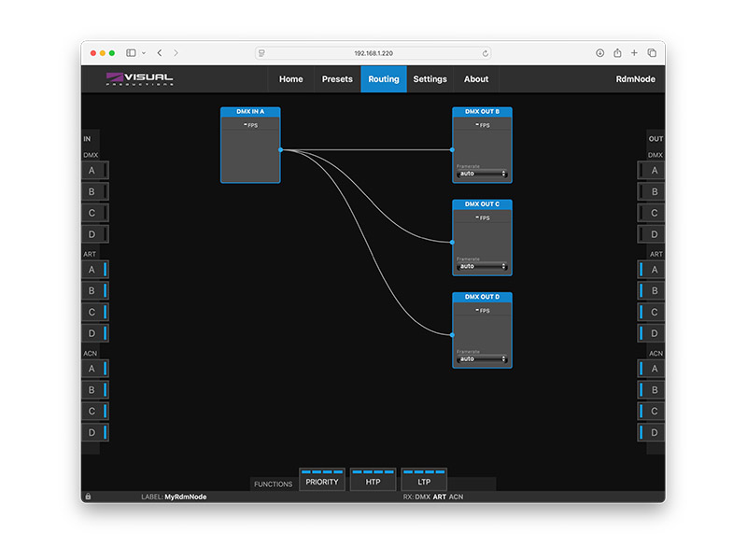Screen dimensions: 747x560
Task: Open Safari downloads icon
Action: (x=599, y=53)
